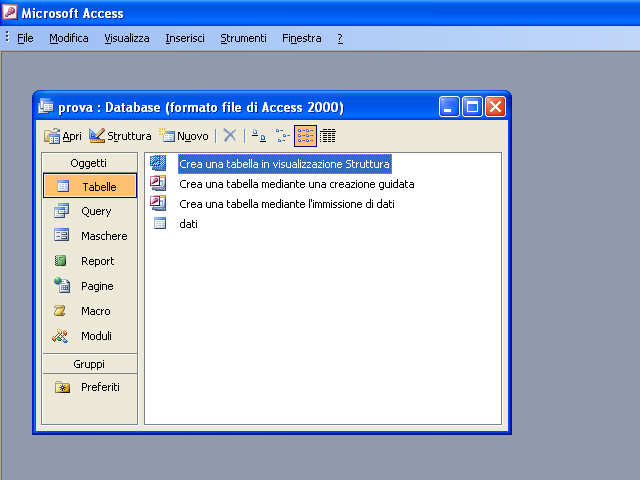Select Crea una tabella mediante l'immissione di dati
The width and height of the screenshot is (640, 480).
click(287, 204)
